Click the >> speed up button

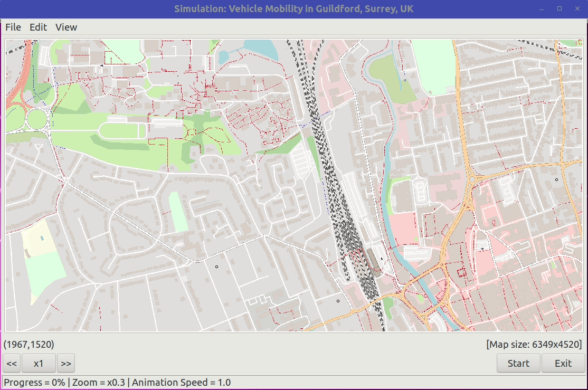[x=66, y=364]
